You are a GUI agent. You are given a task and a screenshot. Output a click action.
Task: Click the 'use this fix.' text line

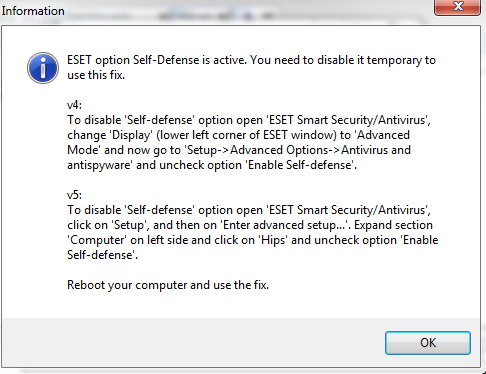pos(96,75)
